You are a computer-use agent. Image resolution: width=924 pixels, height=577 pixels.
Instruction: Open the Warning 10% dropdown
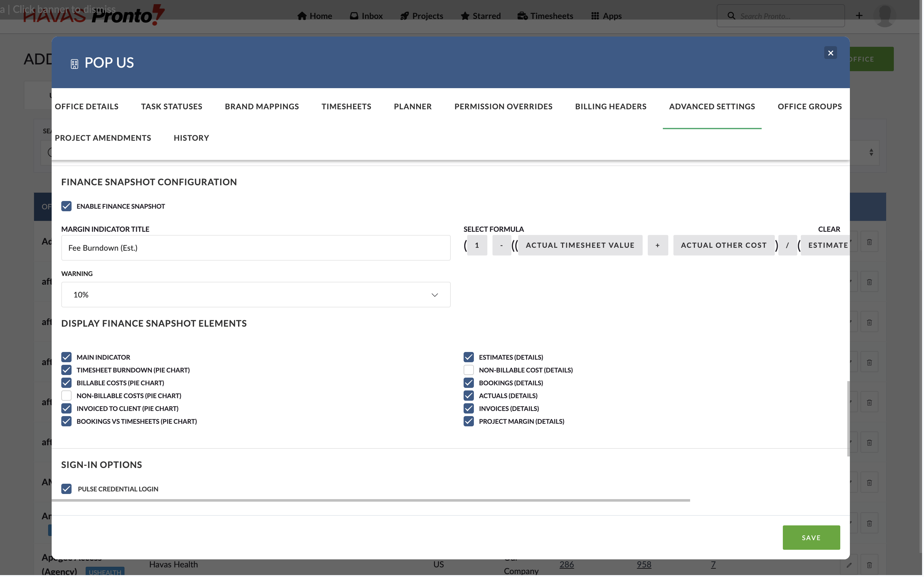[x=256, y=295]
